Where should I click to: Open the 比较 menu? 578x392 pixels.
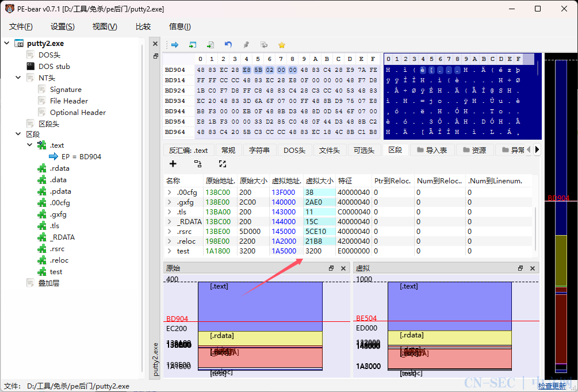click(x=143, y=26)
